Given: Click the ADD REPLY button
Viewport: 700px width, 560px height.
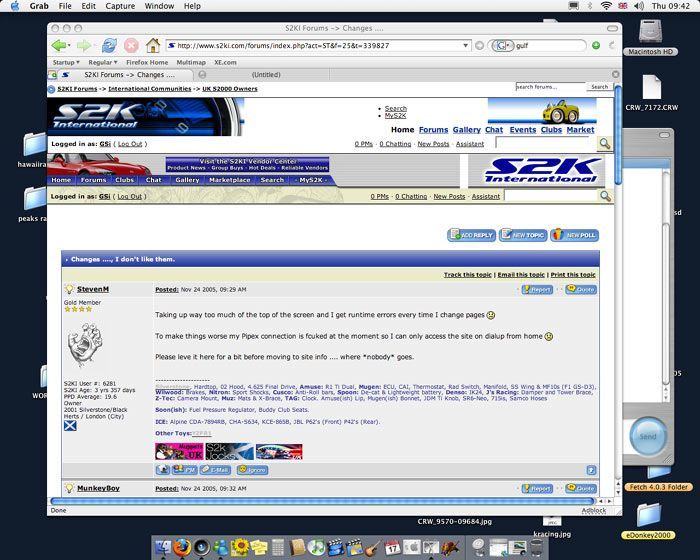Looking at the screenshot, I should [x=471, y=235].
